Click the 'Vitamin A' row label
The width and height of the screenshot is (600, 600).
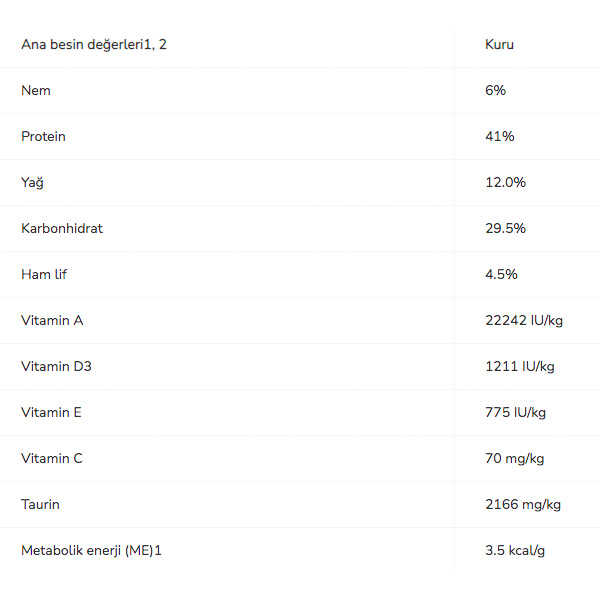52,320
